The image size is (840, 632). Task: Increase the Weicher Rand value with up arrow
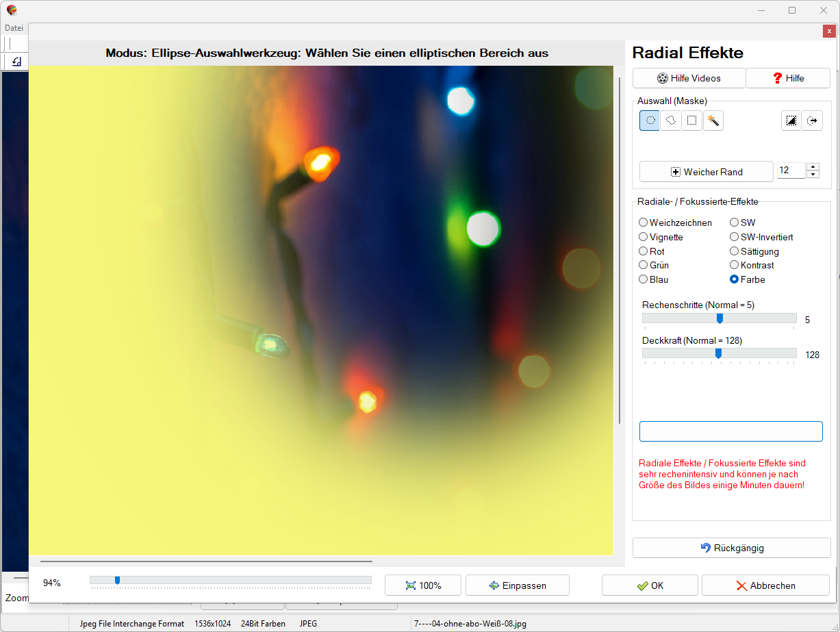click(813, 167)
